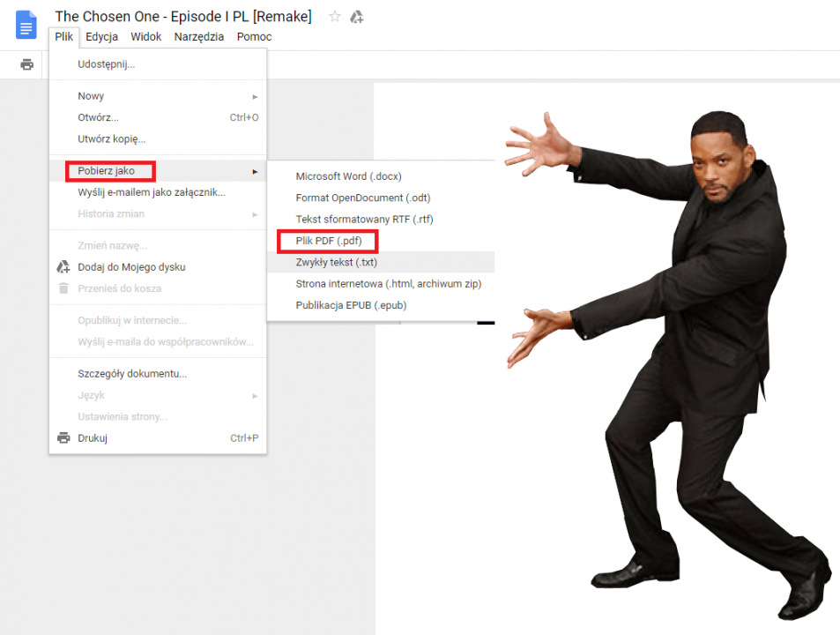Star the document next to its title

(x=335, y=17)
